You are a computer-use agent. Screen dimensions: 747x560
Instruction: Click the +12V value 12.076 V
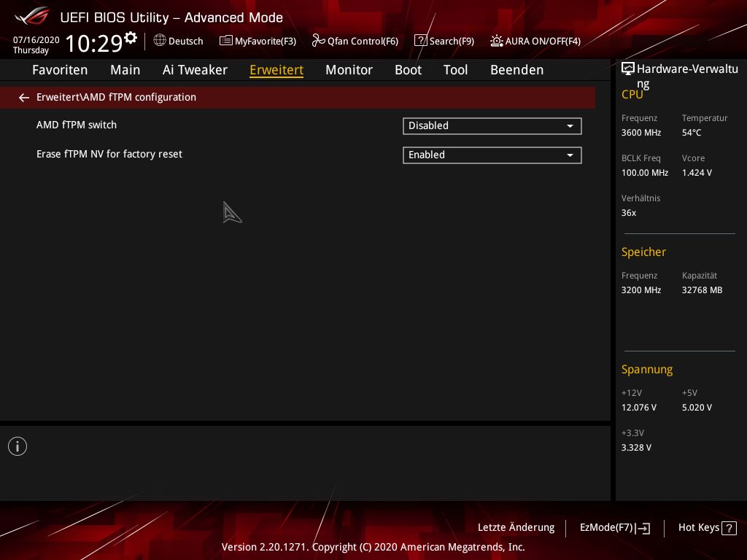point(639,408)
